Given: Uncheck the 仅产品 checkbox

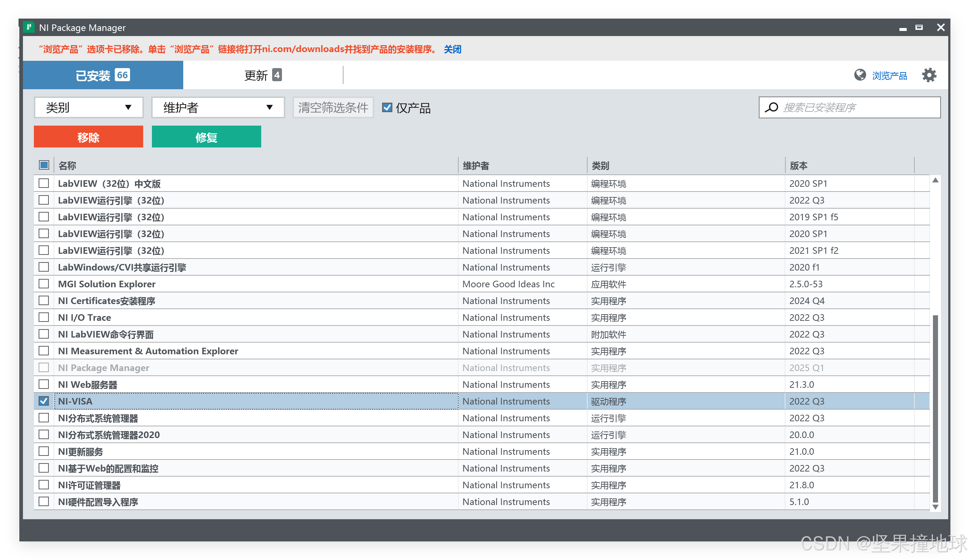Looking at the screenshot, I should tap(387, 108).
